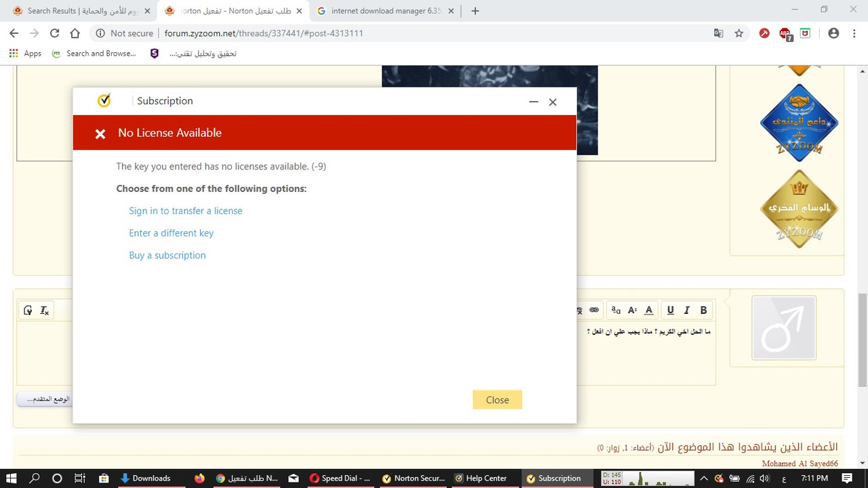Image resolution: width=868 pixels, height=488 pixels.
Task: Open Cortana circle on taskbar
Action: (x=57, y=478)
